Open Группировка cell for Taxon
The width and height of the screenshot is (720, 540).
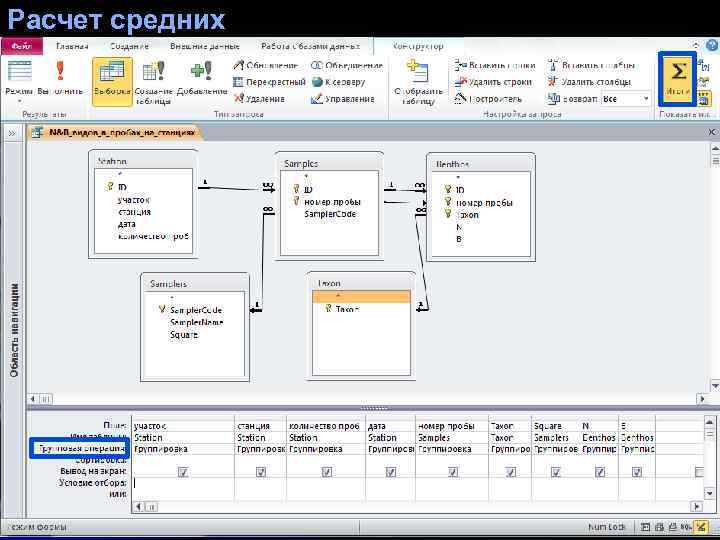(510, 449)
